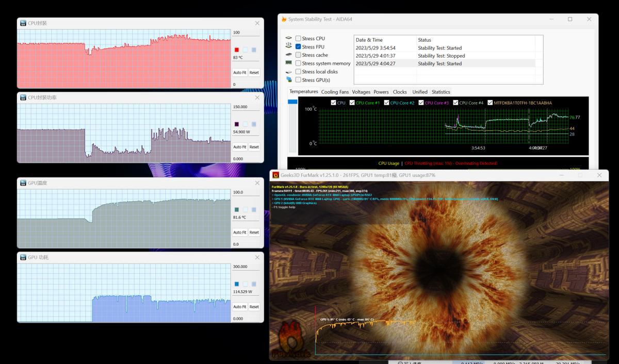Toggle the CPU Core #1 graph checkbox
The width and height of the screenshot is (619, 364).
[352, 103]
